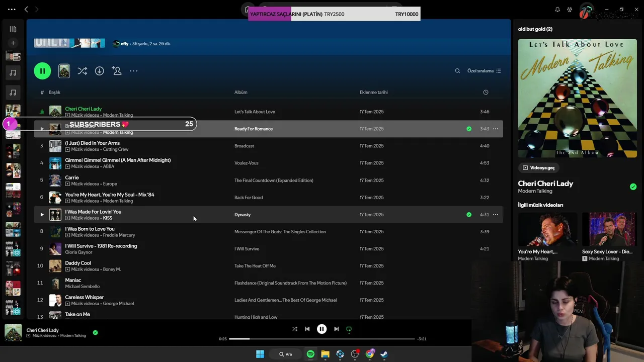Open the second music-note playlist in the sidebar
This screenshot has width=644, height=362.
click(x=13, y=93)
